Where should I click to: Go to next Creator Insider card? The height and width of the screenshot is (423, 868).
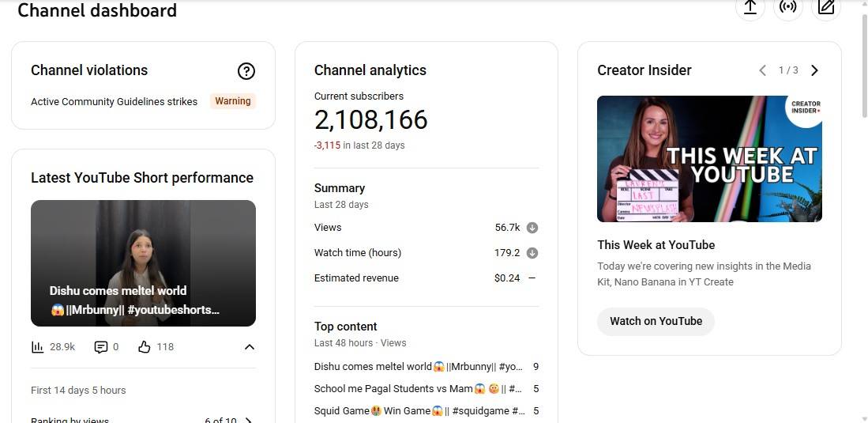[x=814, y=70]
